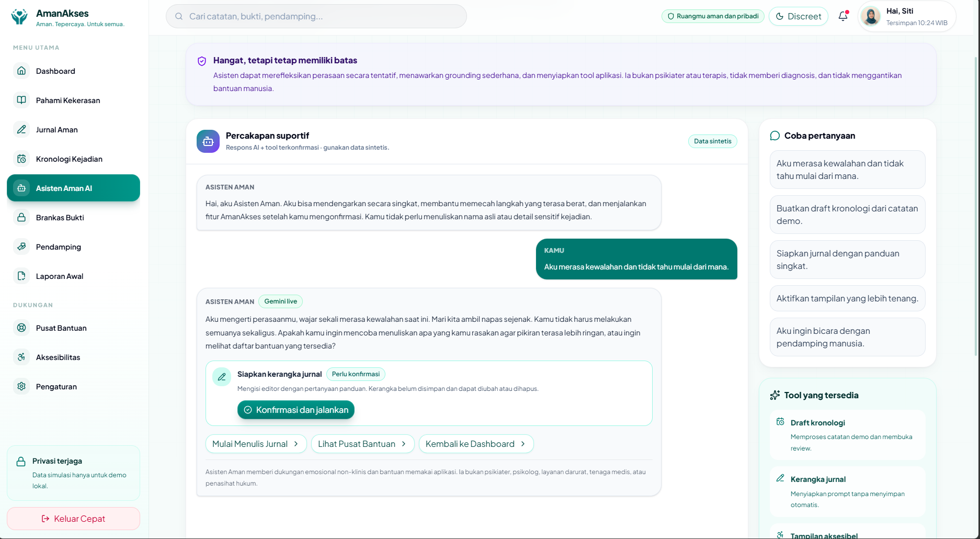This screenshot has width=980, height=539.
Task: Choose 'Aku ingin bicara dengan pendamping manusia'
Action: point(847,337)
